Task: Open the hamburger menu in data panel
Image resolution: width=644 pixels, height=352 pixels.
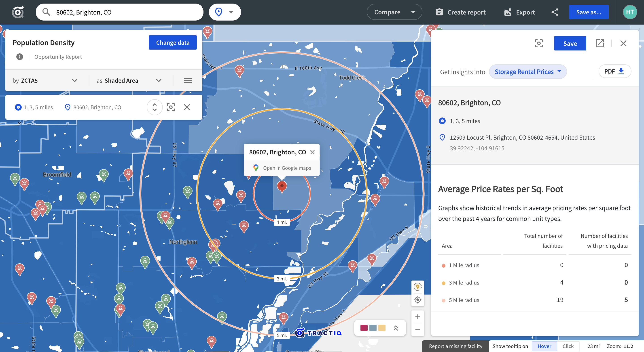Action: [x=188, y=80]
